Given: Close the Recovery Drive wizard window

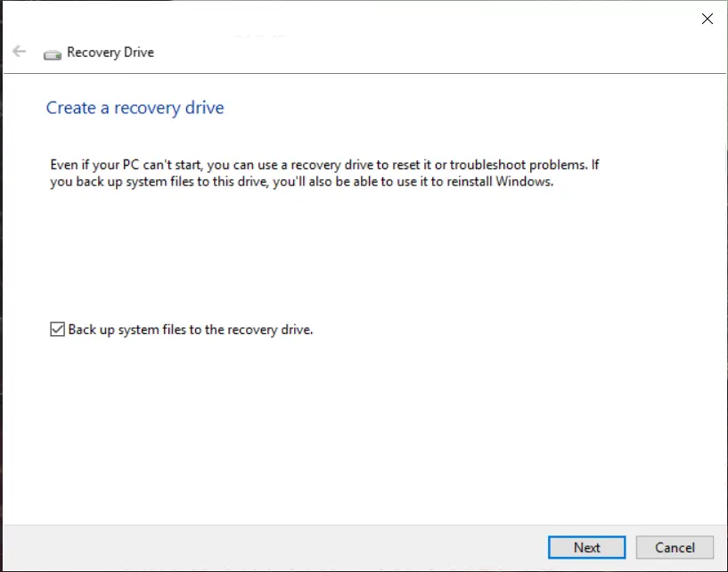Looking at the screenshot, I should (x=708, y=19).
